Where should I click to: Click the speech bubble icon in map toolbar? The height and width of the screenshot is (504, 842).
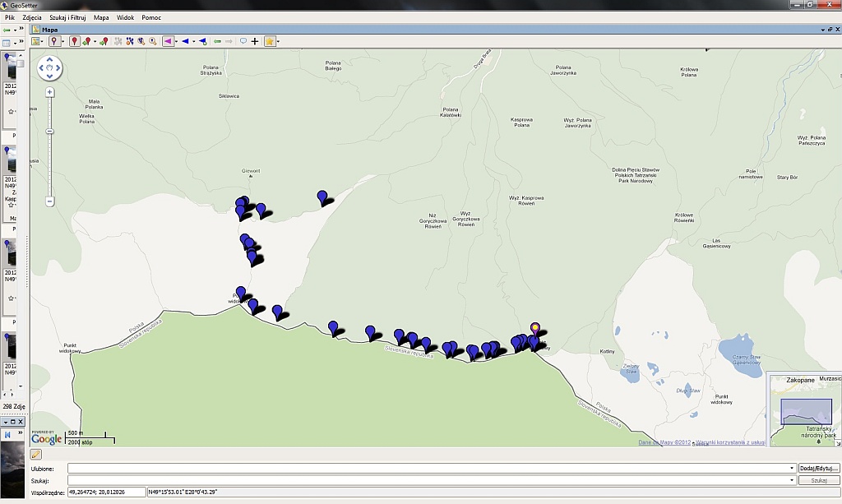pos(243,41)
